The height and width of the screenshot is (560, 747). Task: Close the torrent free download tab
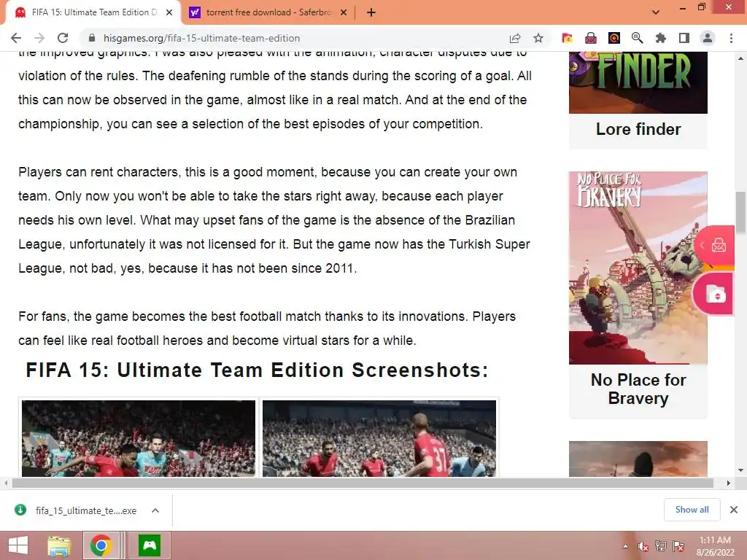(344, 12)
